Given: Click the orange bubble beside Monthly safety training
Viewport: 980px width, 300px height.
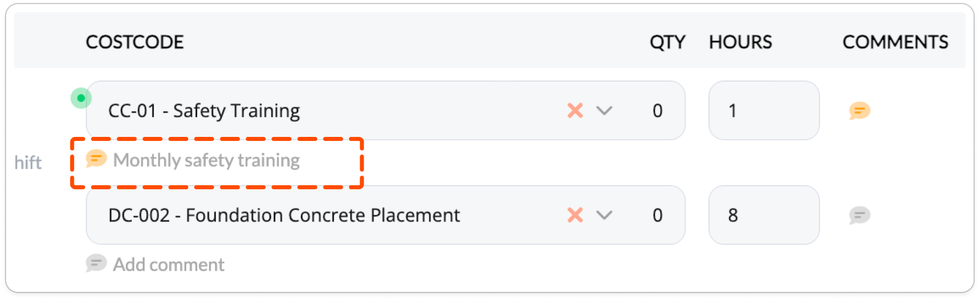Looking at the screenshot, I should pyautogui.click(x=96, y=159).
